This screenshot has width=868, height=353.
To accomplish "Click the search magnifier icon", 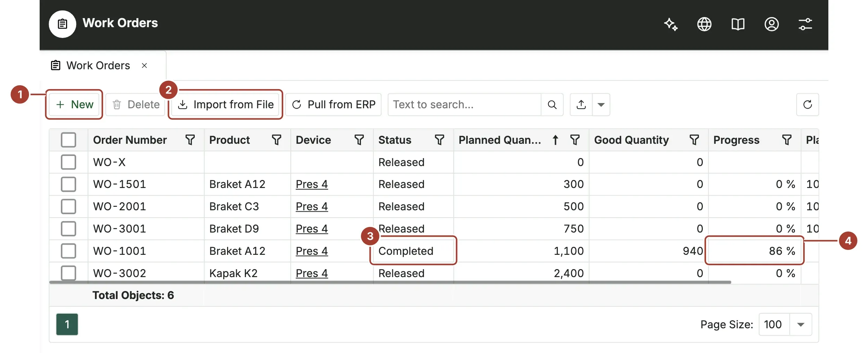I will pyautogui.click(x=552, y=104).
